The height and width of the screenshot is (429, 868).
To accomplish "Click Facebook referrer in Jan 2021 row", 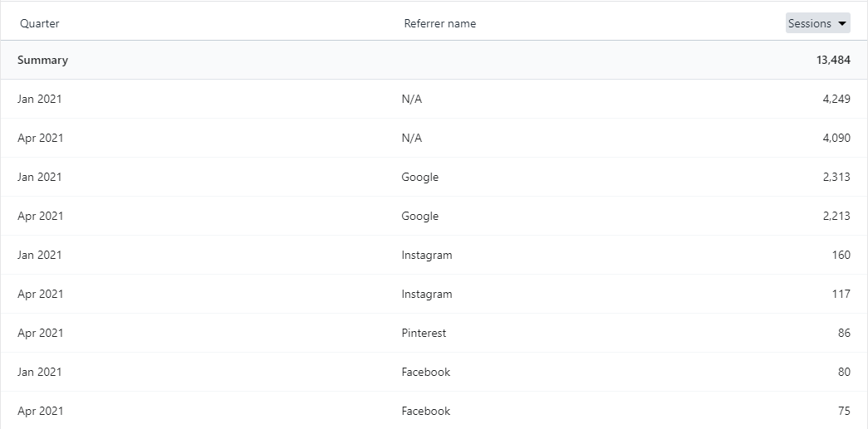I will (426, 372).
